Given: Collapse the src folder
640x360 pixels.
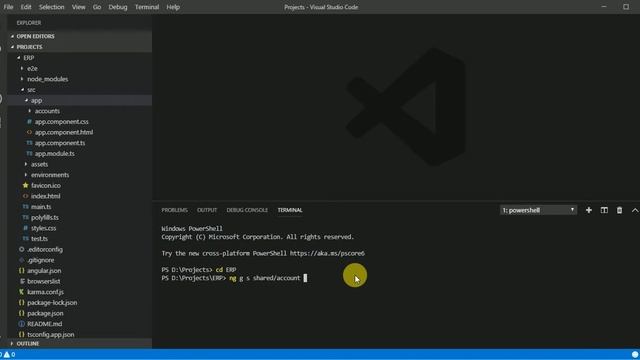Looking at the screenshot, I should click(80, 89).
